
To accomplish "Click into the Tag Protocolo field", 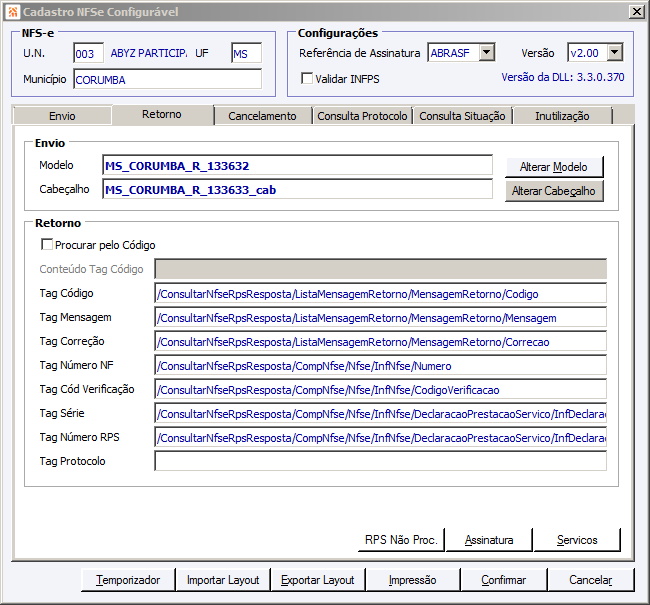I will coord(381,461).
